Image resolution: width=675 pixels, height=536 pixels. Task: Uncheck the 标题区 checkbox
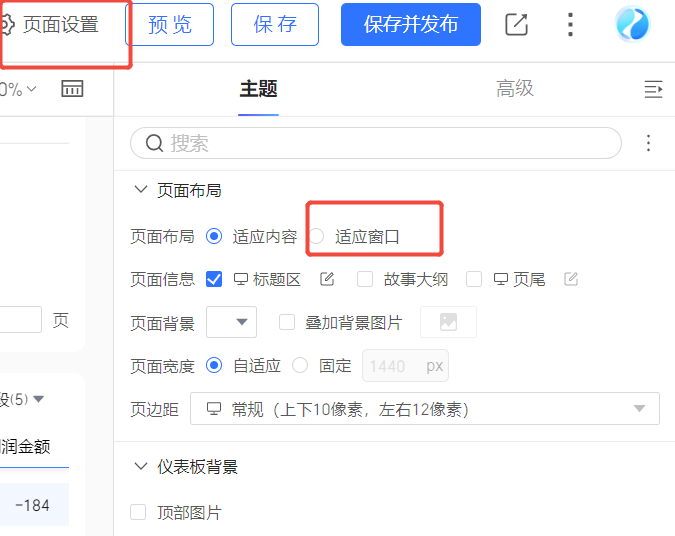point(213,279)
